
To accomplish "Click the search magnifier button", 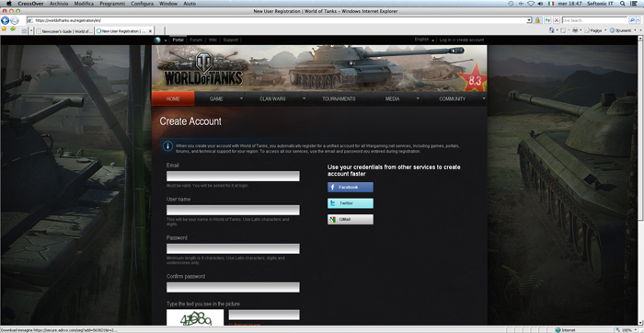I will tap(632, 20).
